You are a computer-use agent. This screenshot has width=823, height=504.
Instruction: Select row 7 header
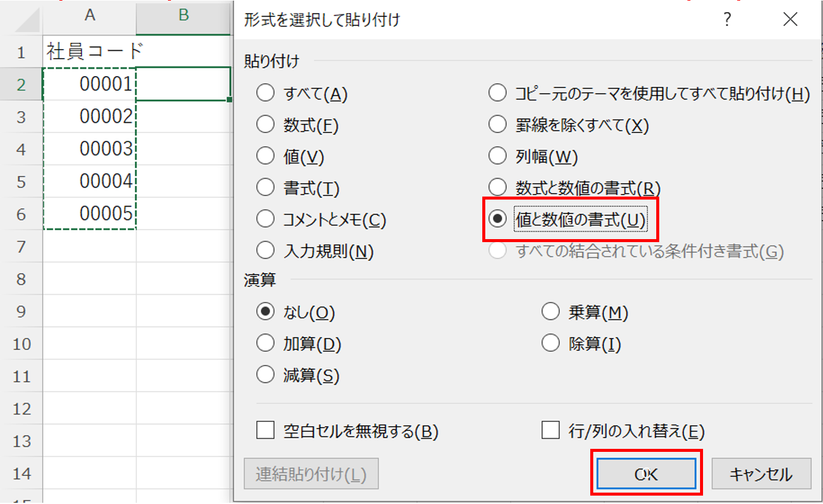22,246
